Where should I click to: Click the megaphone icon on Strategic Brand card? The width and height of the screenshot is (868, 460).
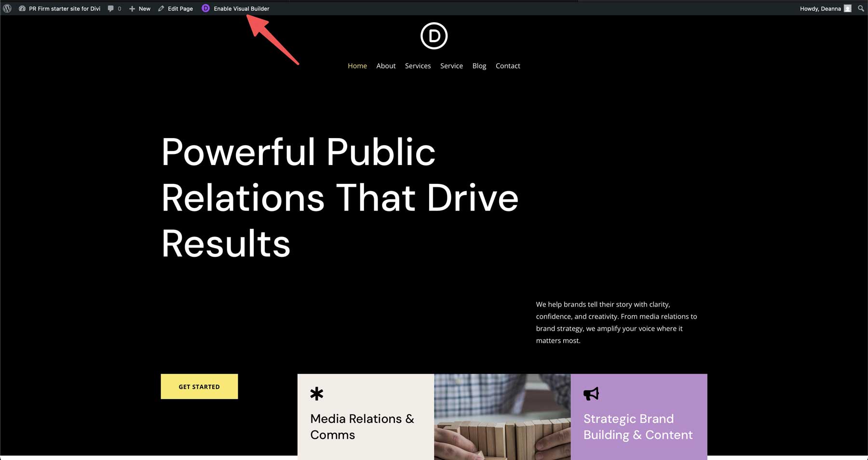(x=592, y=394)
